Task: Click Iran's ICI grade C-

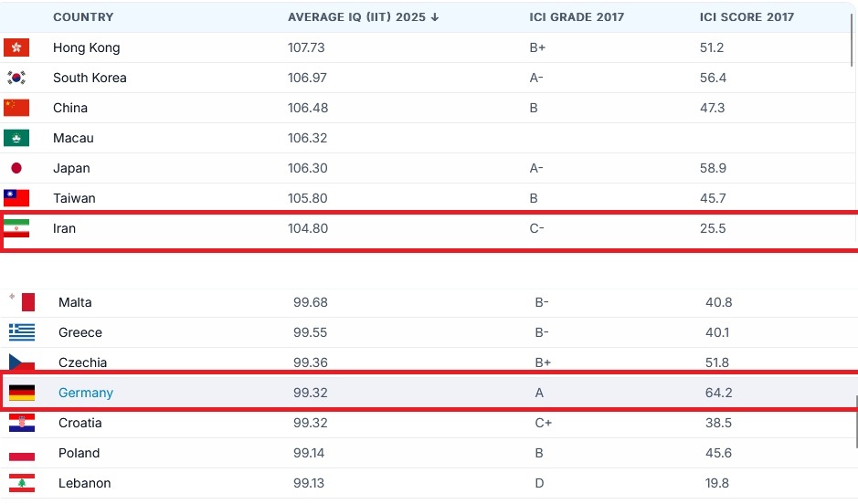Action: pos(536,228)
